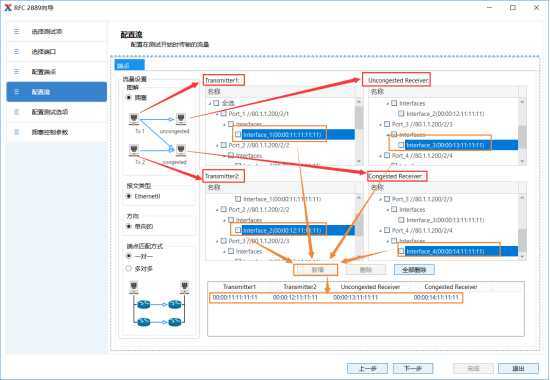This screenshot has width=550, height=380.
Task: Check Port_3 checkbox in Congested Receiver tree
Action: click(x=387, y=199)
